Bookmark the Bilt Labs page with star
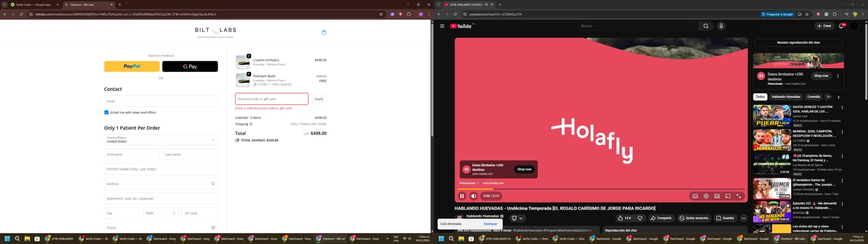Image resolution: width=868 pixels, height=244 pixels. click(x=381, y=14)
